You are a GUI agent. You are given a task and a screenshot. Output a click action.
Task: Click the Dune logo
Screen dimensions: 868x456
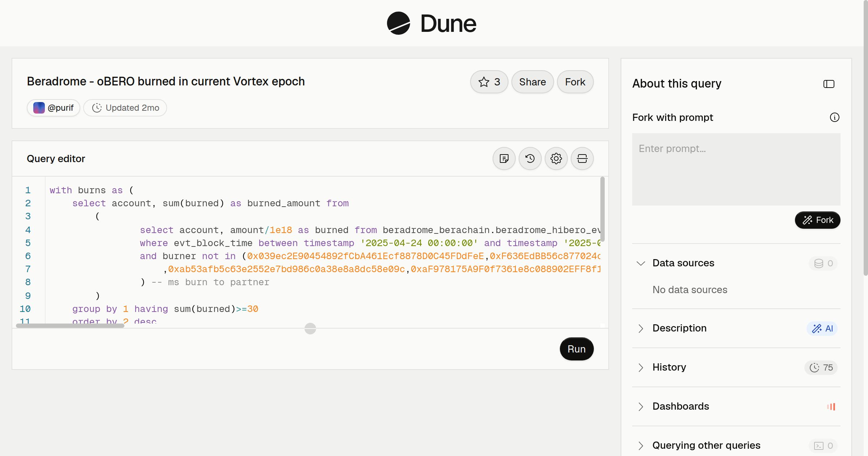pyautogui.click(x=431, y=23)
